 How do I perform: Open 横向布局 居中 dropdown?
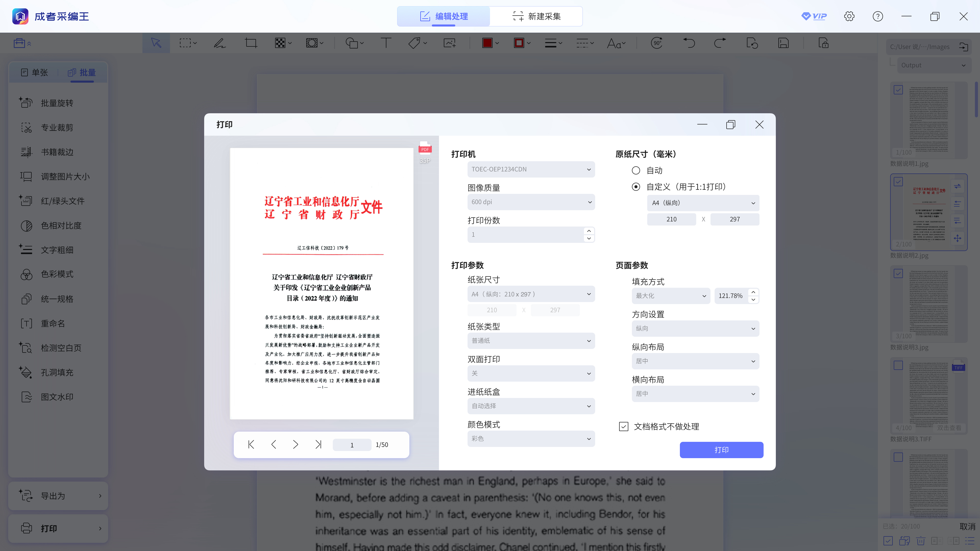click(695, 394)
